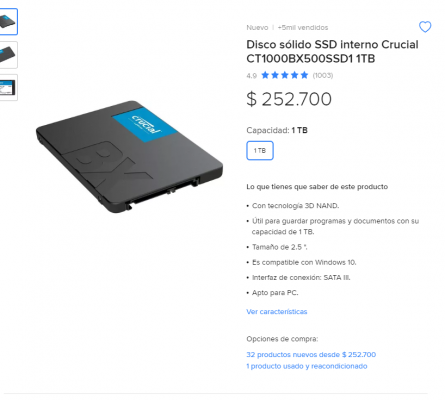Click the blue Crucial logo on the SSD
This screenshot has height=400, width=445.
145,125
